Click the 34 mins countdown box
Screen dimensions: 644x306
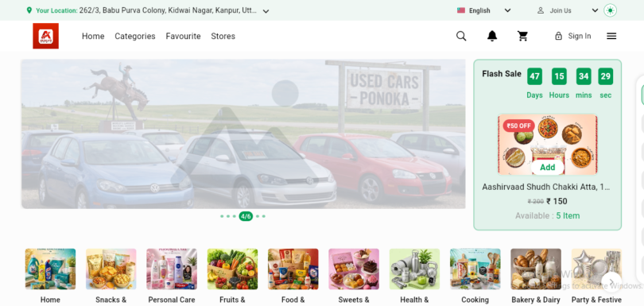coord(584,76)
